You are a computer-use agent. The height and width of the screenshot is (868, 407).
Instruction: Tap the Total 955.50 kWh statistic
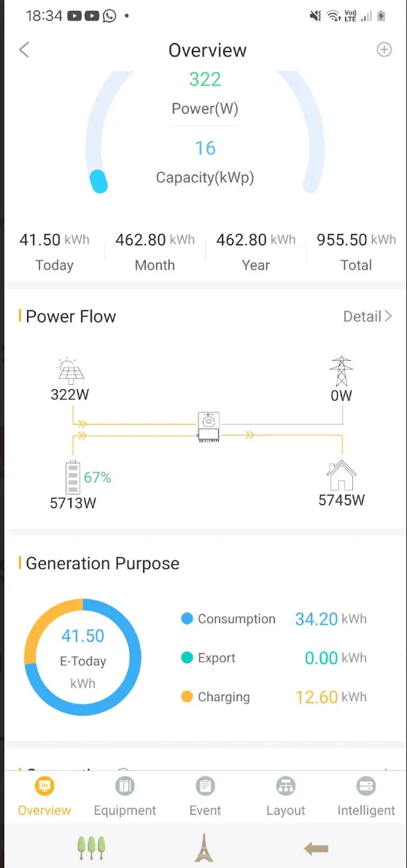(356, 252)
